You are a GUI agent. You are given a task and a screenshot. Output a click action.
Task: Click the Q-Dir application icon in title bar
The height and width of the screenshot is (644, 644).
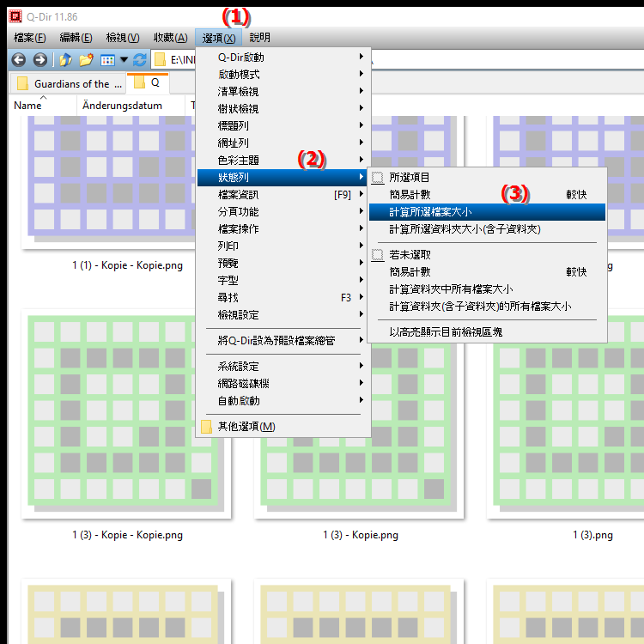click(x=15, y=17)
